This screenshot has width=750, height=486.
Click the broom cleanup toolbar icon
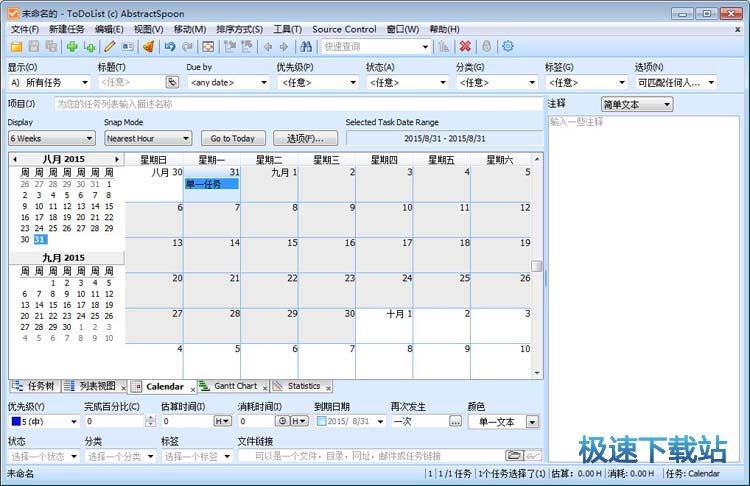coord(148,46)
